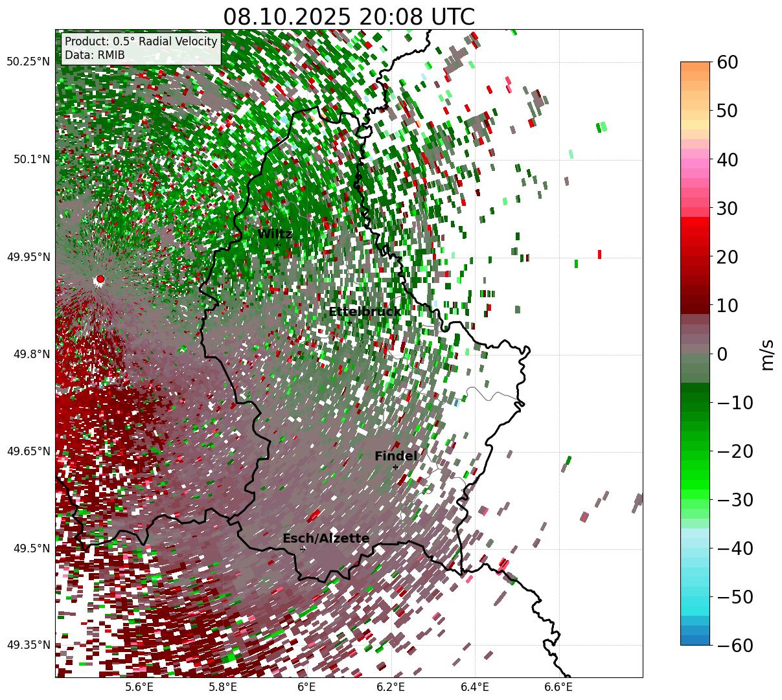The height and width of the screenshot is (700, 782).
Task: Click the 6.4°E longitude tick label
Action: click(475, 686)
